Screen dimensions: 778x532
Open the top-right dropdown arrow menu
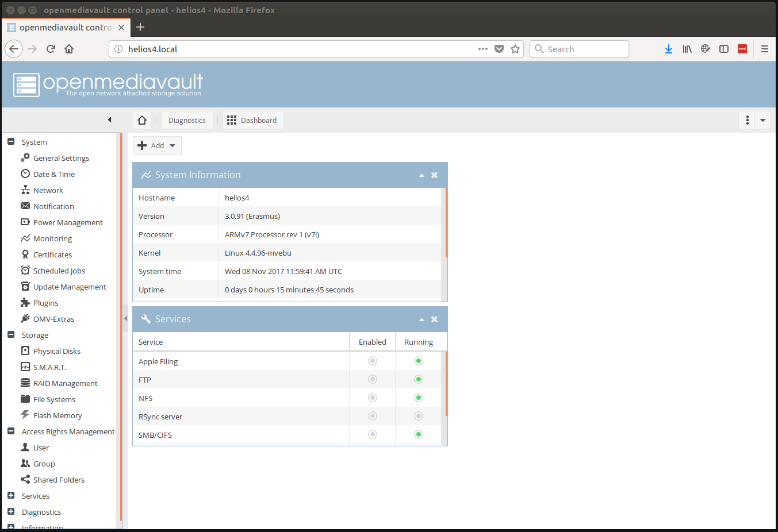click(x=762, y=120)
